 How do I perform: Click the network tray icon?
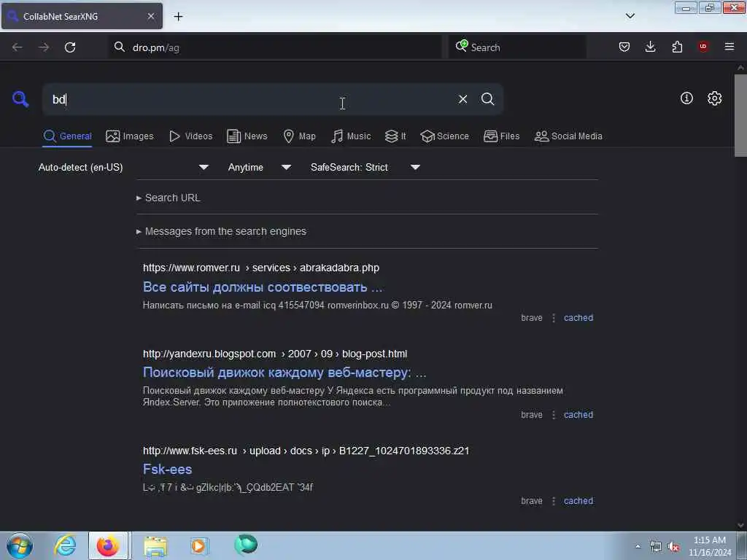coord(656,547)
